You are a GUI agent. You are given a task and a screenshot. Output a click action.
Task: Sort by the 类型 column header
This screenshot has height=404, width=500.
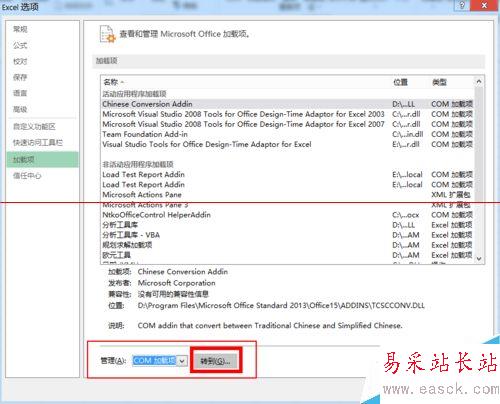click(x=439, y=82)
